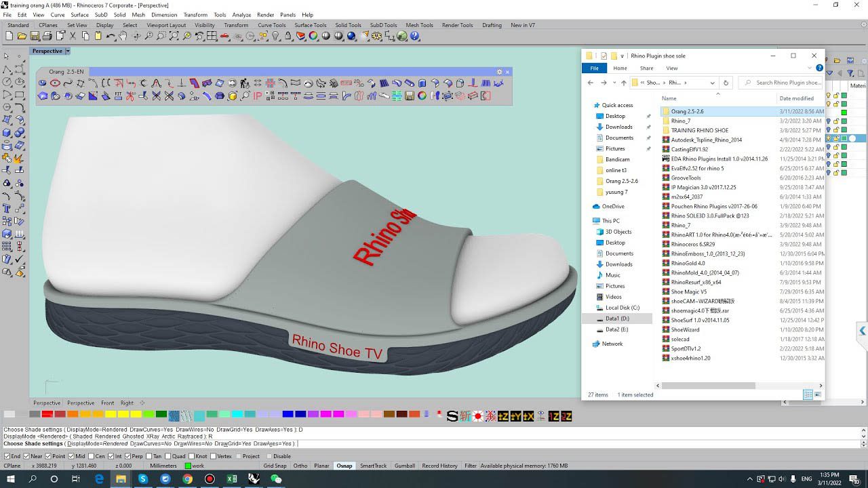Click the Cut scissors icon
This screenshot has height=488, width=868.
(x=73, y=36)
